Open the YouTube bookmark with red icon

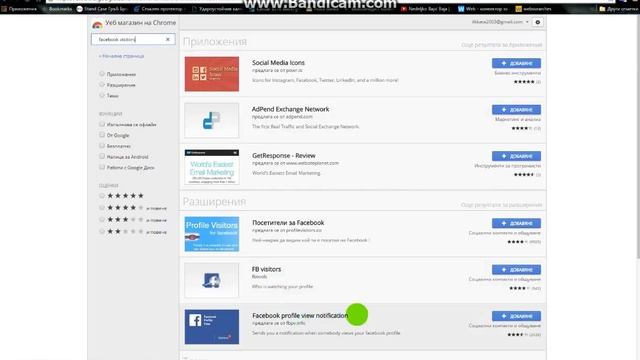tap(424, 9)
